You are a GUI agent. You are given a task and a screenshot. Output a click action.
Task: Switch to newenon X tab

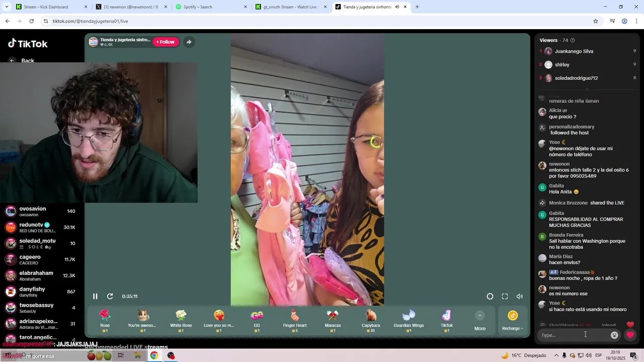131,7
